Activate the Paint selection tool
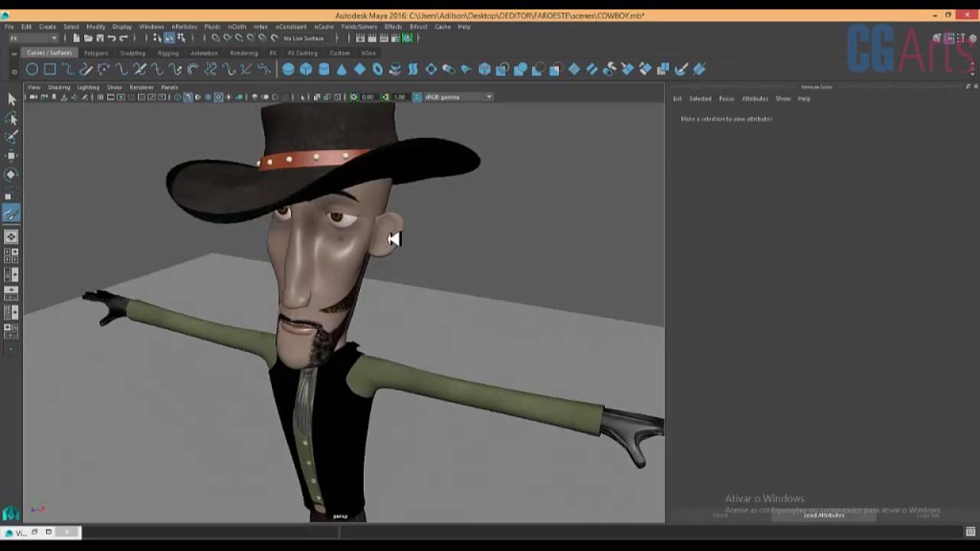Screen dimensions: 980x551 point(11,136)
